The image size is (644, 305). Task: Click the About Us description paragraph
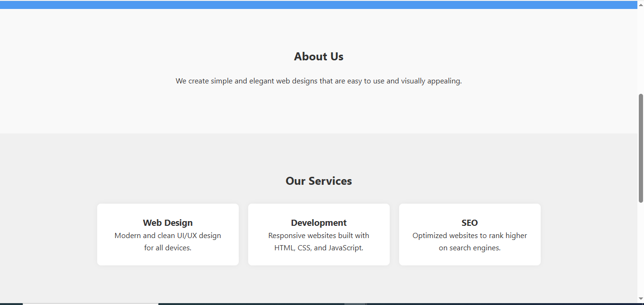tap(318, 81)
